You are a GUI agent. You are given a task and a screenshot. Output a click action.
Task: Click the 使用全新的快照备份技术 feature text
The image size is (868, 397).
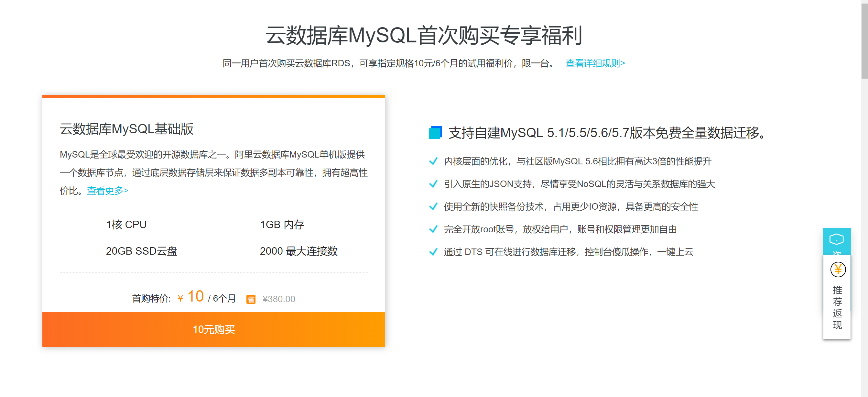[571, 206]
